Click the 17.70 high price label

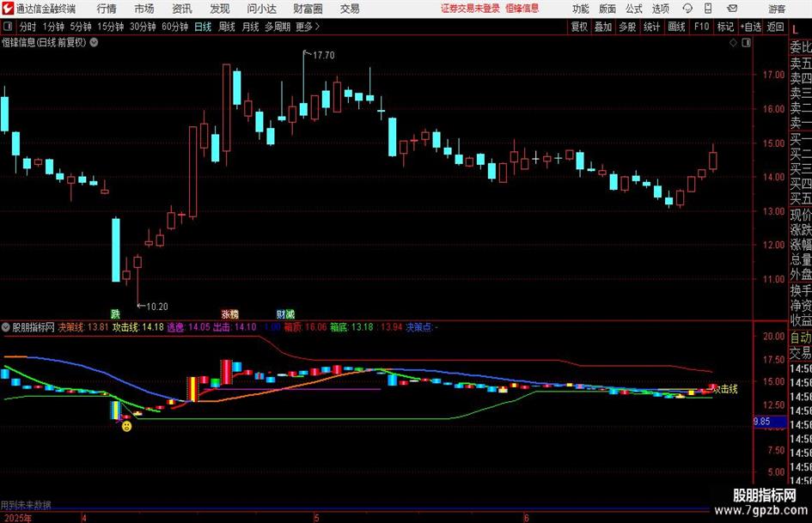(323, 55)
